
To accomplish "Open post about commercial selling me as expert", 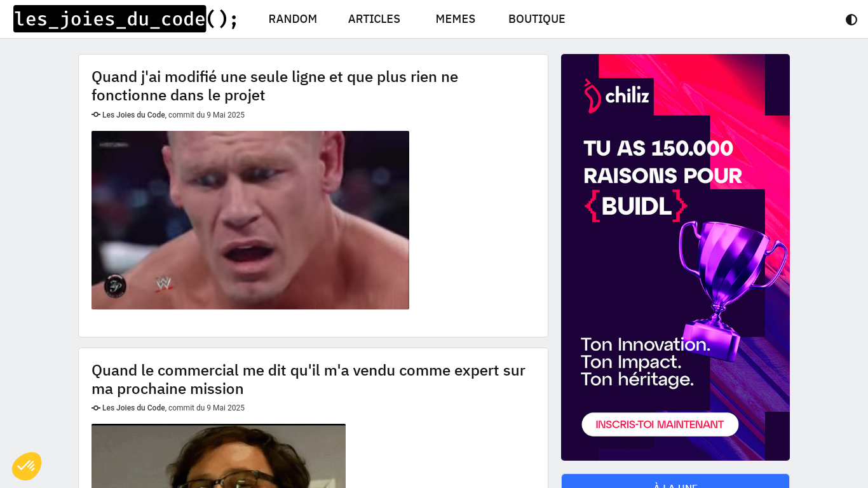I will (x=308, y=379).
